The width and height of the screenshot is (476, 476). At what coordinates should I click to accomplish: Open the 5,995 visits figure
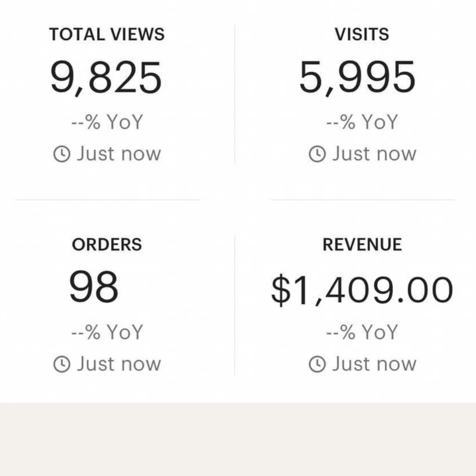click(x=357, y=78)
